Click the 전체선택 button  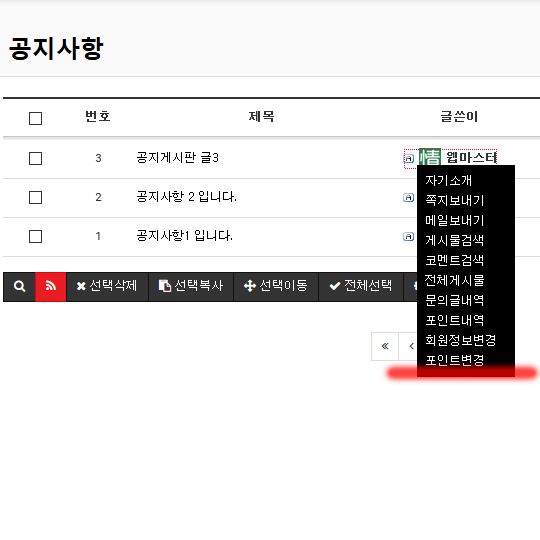pos(361,287)
